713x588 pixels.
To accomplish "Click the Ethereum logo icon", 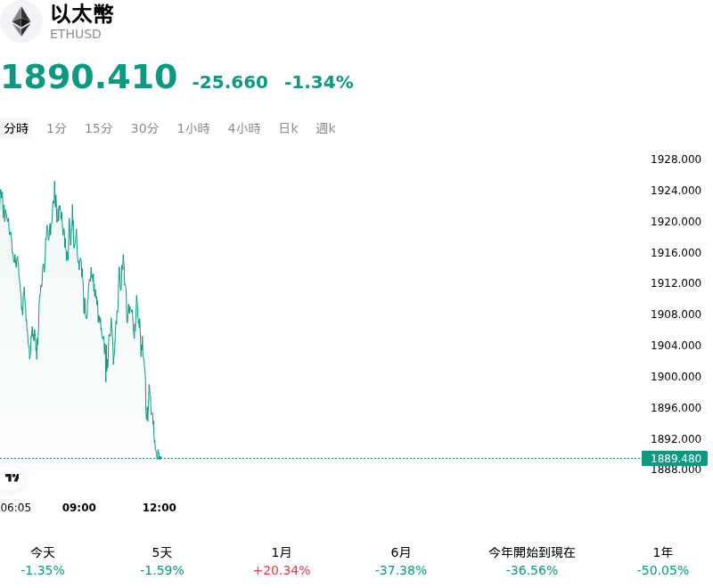I will click(20, 21).
